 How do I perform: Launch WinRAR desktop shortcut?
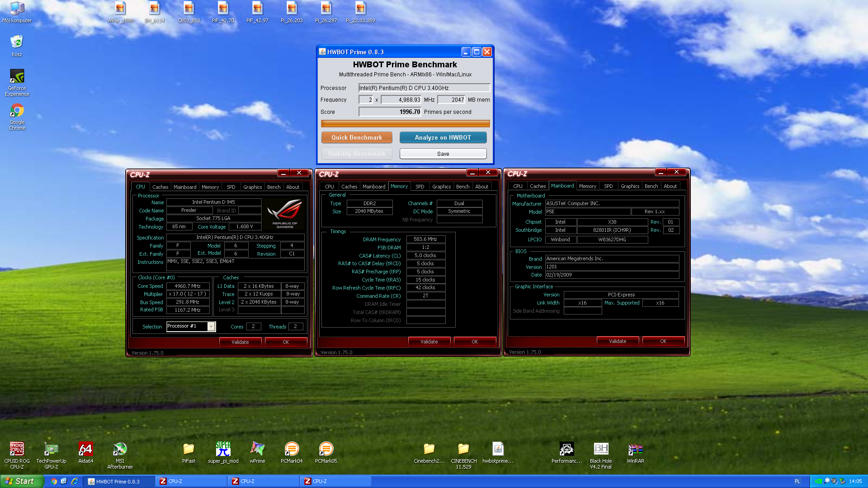[635, 453]
